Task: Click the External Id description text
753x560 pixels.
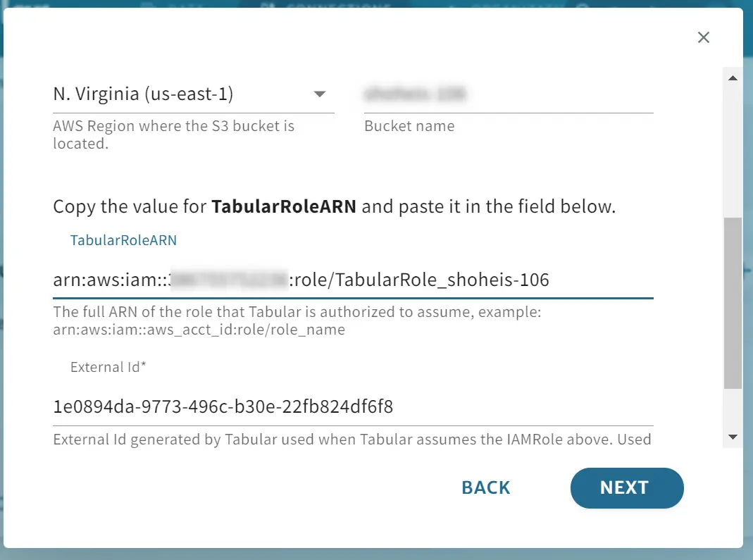Action: pyautogui.click(x=352, y=440)
